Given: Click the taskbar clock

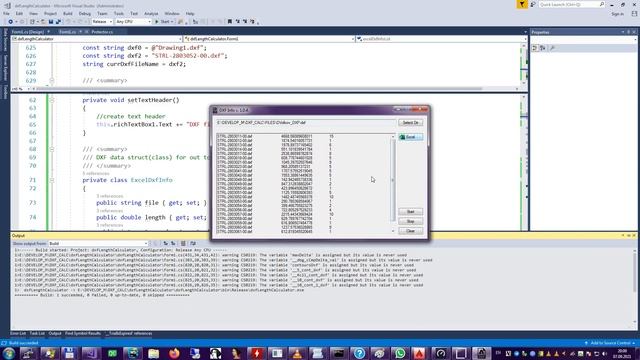Looking at the screenshot, I should (622, 353).
